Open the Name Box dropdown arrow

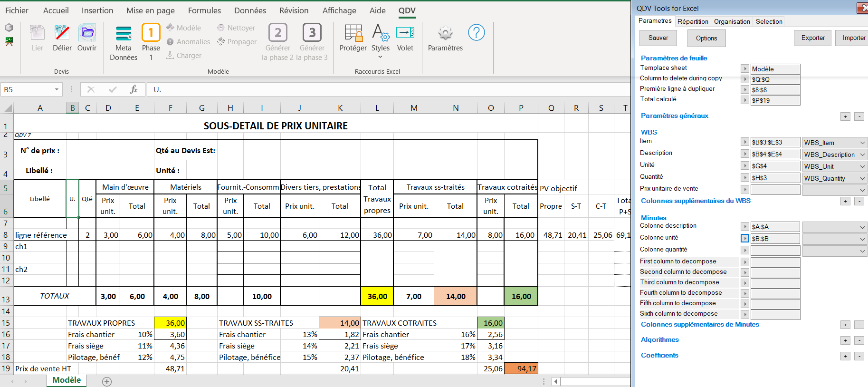tap(57, 89)
